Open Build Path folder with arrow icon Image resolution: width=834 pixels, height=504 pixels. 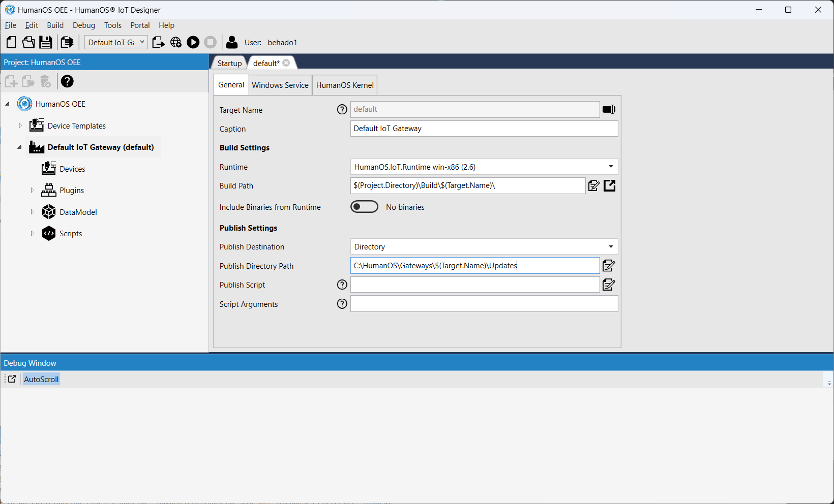tap(610, 185)
